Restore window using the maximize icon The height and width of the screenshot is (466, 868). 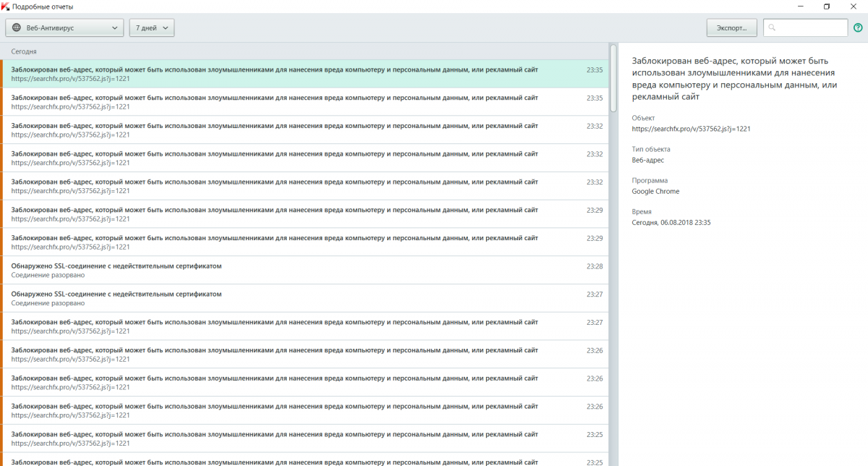tap(826, 7)
